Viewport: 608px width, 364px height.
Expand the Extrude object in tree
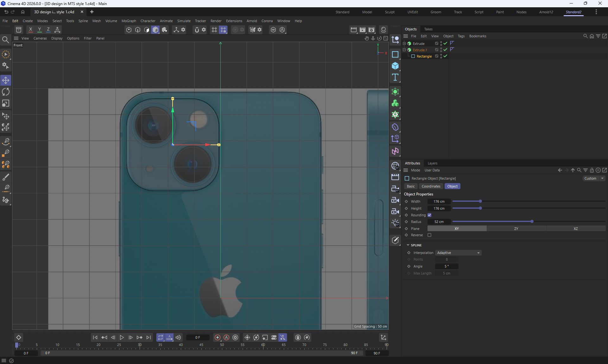coord(404,44)
